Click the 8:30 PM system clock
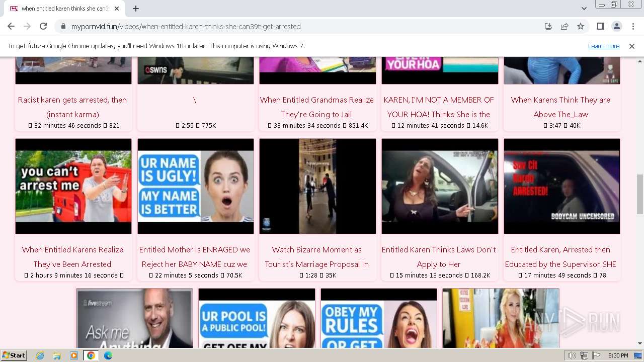Image resolution: width=644 pixels, height=362 pixels. point(618,355)
